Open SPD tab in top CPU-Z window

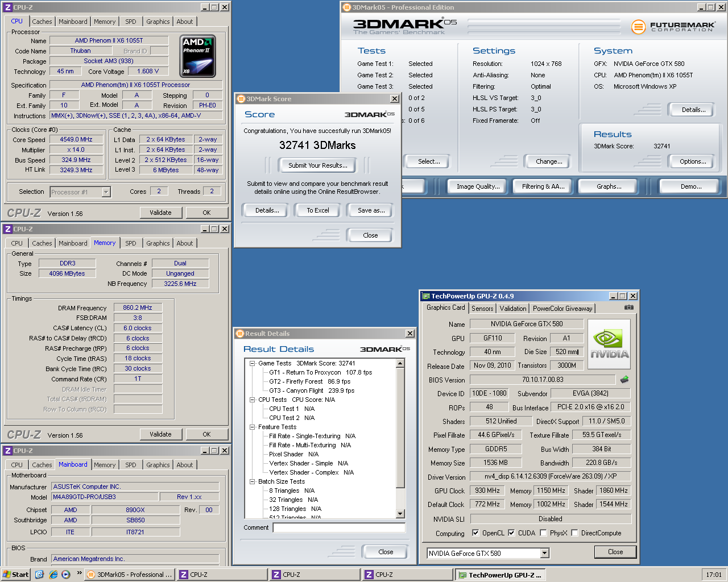[131, 22]
